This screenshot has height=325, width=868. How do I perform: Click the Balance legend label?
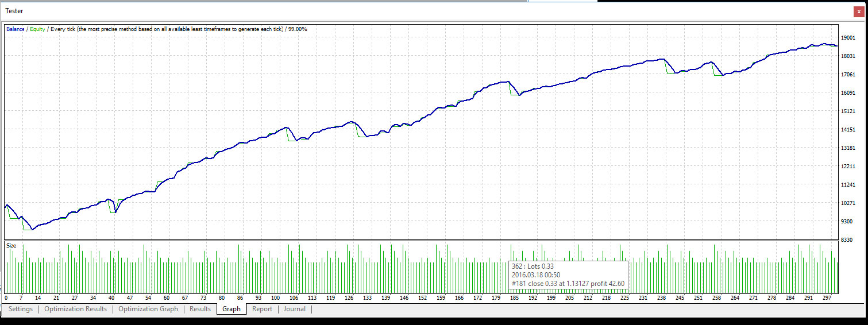(16, 29)
